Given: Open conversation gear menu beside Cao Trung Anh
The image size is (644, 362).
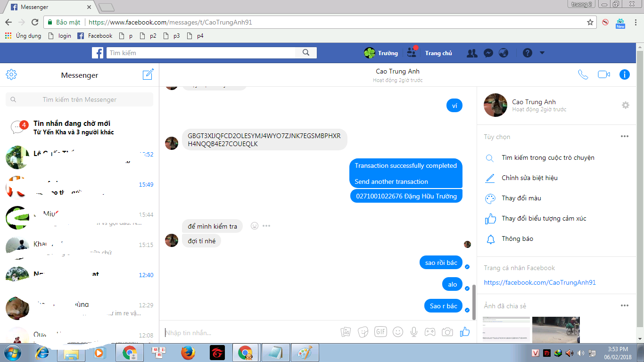Looking at the screenshot, I should pyautogui.click(x=626, y=105).
